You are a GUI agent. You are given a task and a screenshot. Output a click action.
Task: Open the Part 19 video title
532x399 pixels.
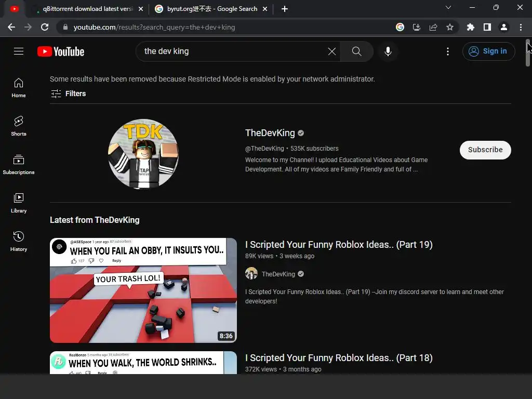(x=339, y=245)
